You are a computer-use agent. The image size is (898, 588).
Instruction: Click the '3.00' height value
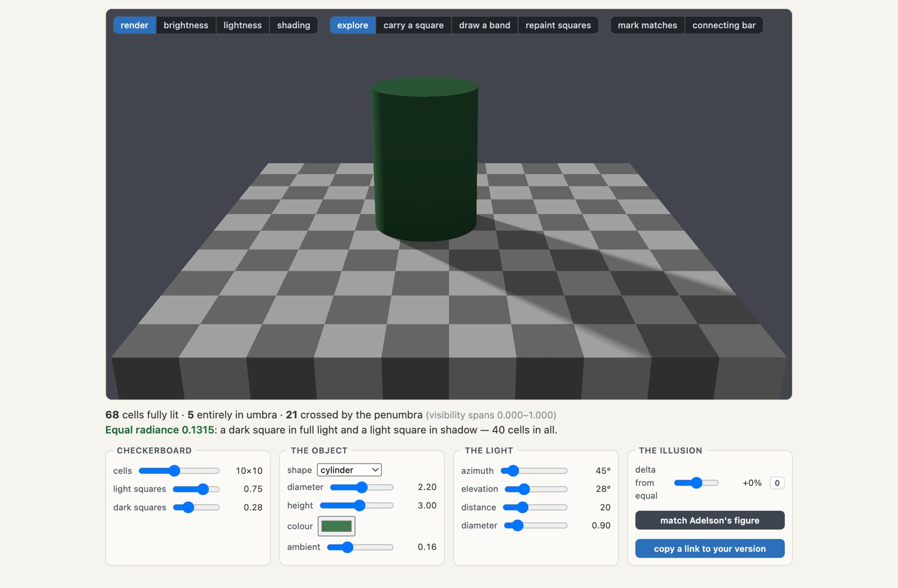(427, 505)
